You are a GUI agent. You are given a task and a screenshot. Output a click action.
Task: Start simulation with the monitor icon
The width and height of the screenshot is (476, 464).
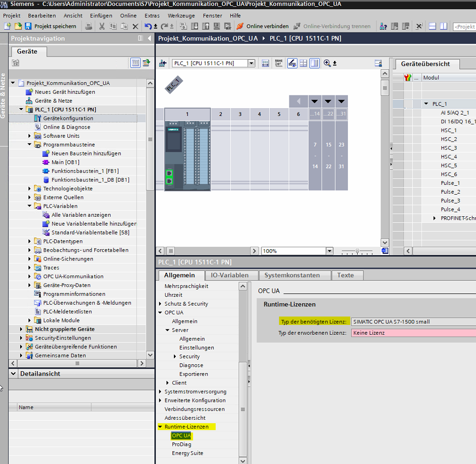pyautogui.click(x=217, y=27)
